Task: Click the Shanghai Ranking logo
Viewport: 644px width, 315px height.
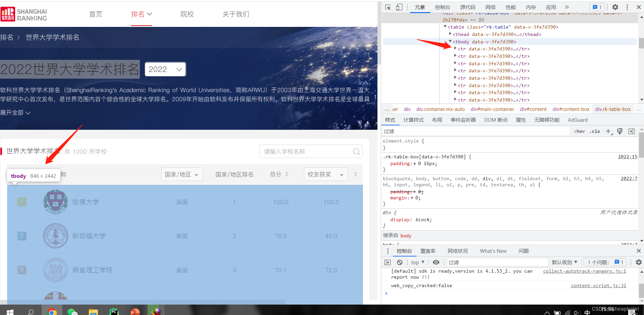Action: tap(24, 14)
